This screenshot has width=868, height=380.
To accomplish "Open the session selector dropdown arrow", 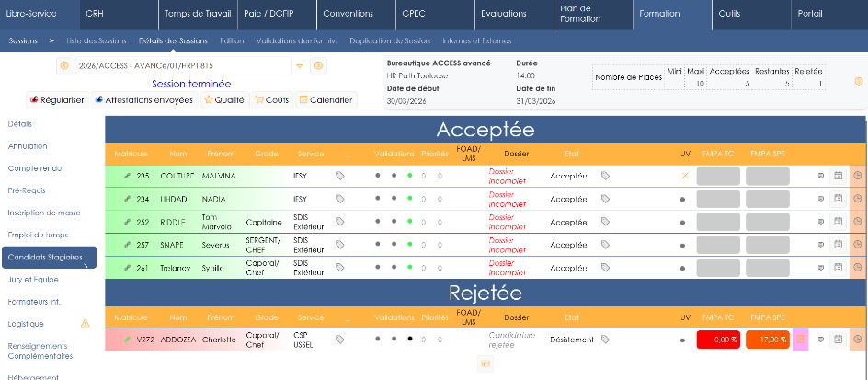I will tap(299, 66).
